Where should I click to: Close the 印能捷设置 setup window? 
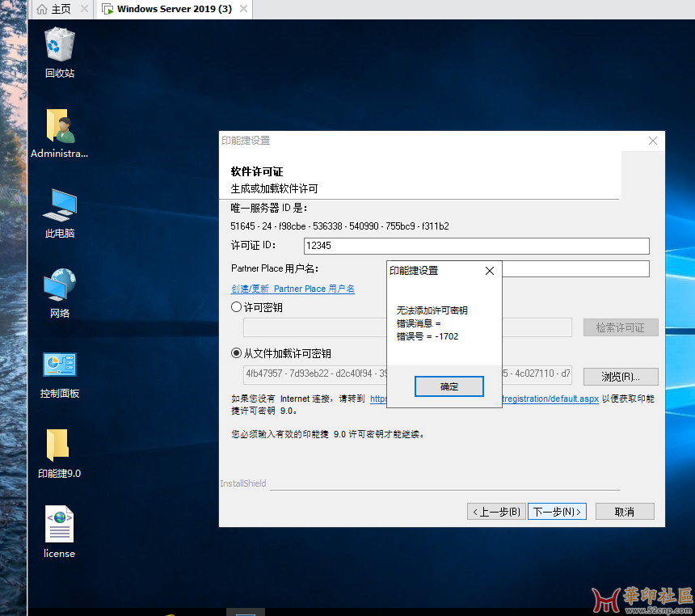[x=652, y=141]
